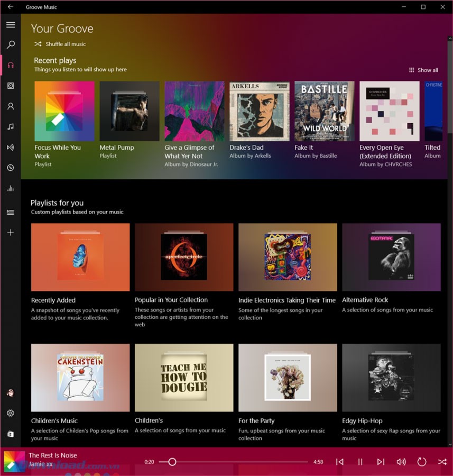Open the Wild World album thumbnail
Image resolution: width=453 pixels, height=476 pixels.
point(324,111)
